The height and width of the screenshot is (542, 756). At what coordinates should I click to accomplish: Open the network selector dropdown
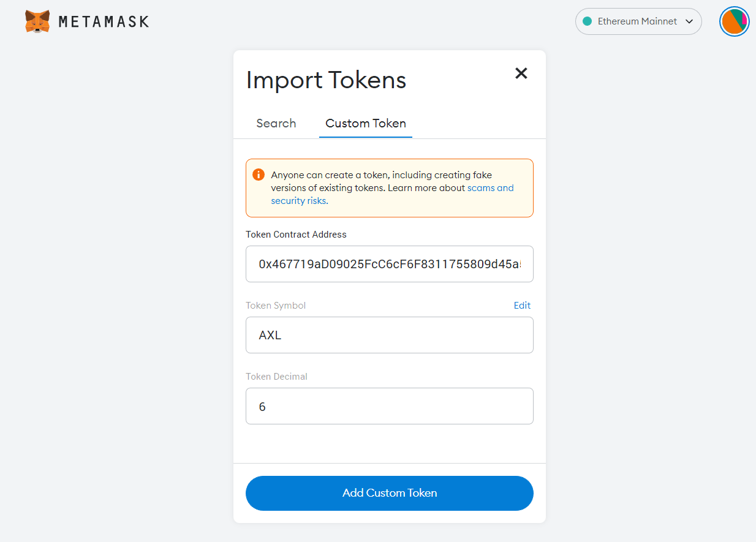point(638,21)
